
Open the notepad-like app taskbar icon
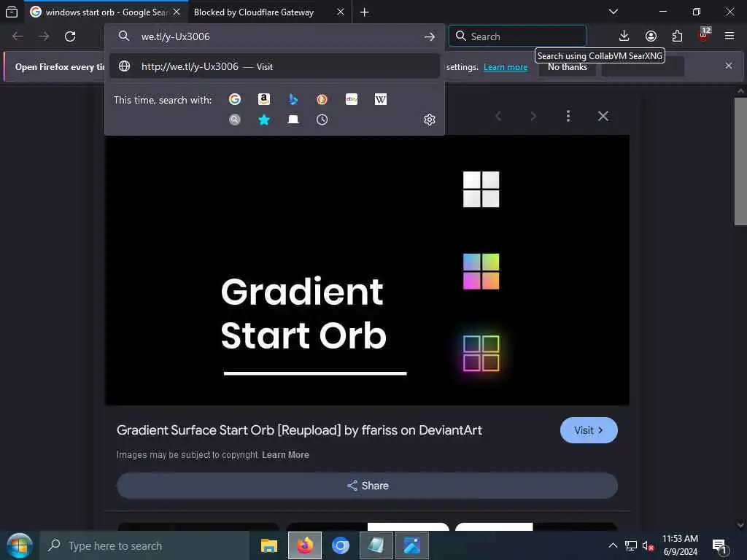[376, 545]
